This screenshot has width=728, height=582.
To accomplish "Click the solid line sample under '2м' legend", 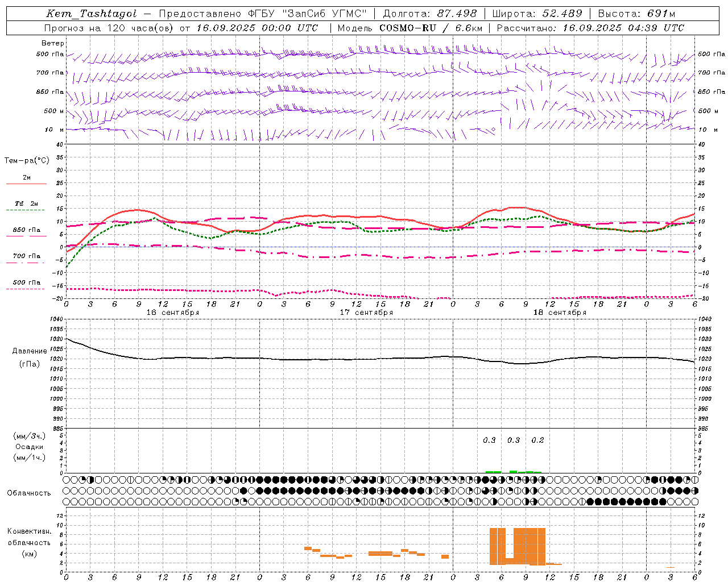I will click(x=26, y=184).
